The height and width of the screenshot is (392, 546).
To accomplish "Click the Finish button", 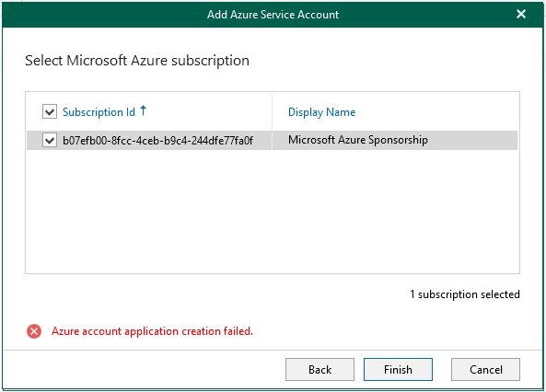I will click(398, 369).
